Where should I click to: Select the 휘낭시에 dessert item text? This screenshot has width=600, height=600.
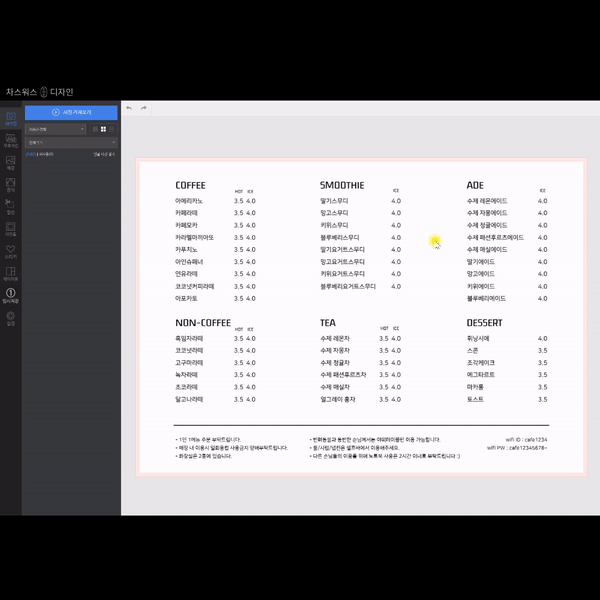point(478,339)
